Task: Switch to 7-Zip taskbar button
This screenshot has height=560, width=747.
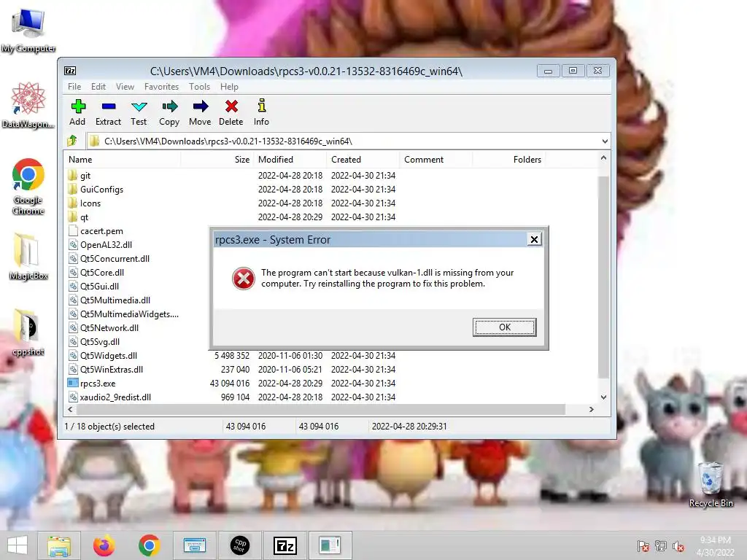Action: (285, 545)
